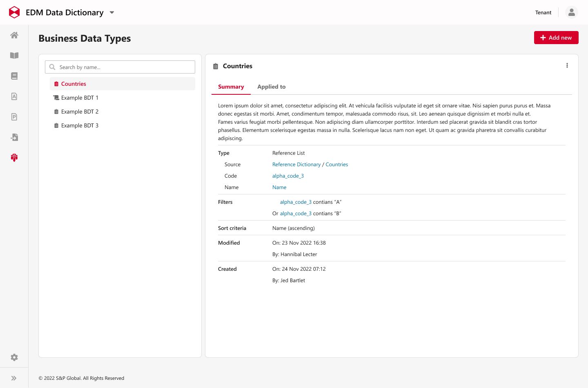Click the clipboard icon beside Example BDT 2

(56, 111)
